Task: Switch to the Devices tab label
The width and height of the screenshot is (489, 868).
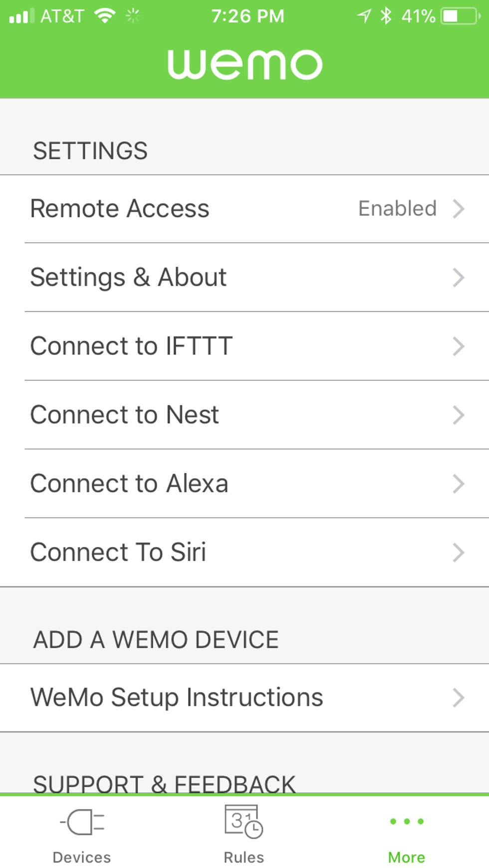Action: (x=82, y=857)
